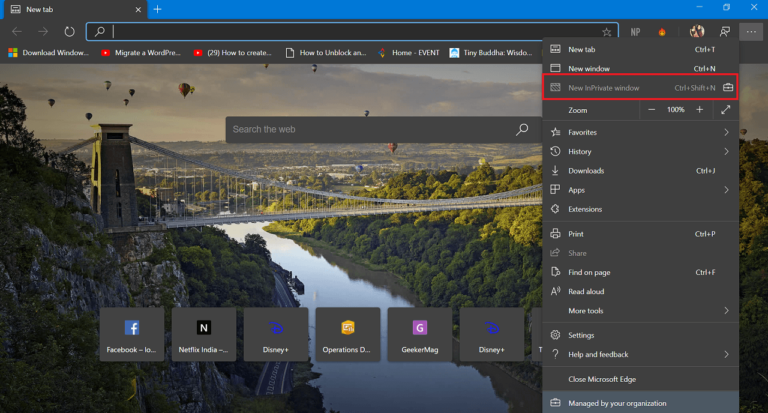Open Migrate a WordPress bookmark

(141, 53)
